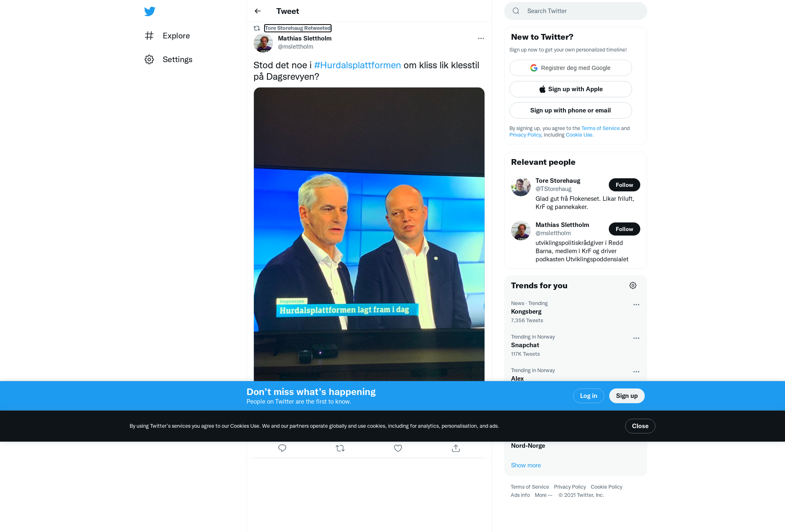Follow Tore Storehaug
The image size is (785, 532).
[x=624, y=185]
